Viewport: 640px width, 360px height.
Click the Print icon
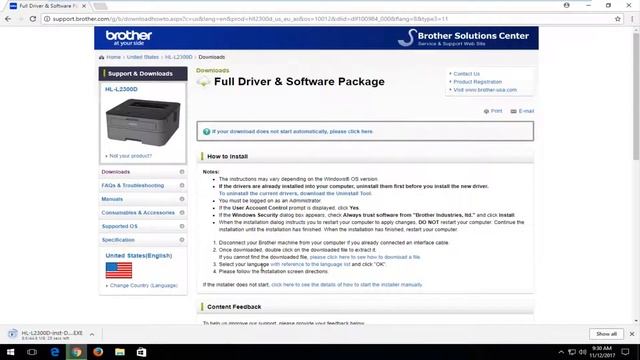[486, 111]
